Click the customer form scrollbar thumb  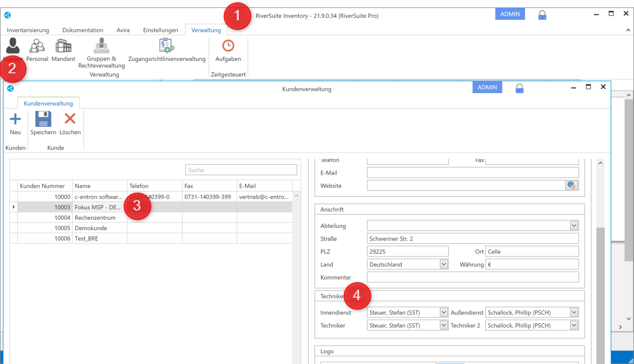point(601,296)
